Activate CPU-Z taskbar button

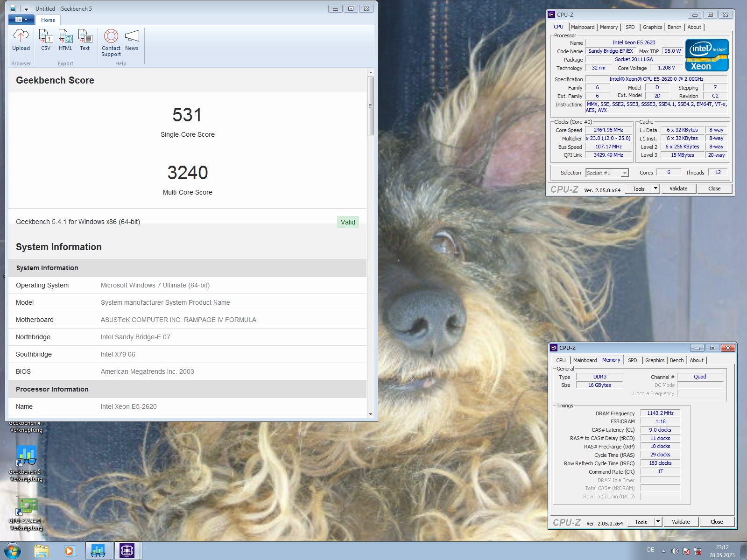pyautogui.click(x=127, y=551)
